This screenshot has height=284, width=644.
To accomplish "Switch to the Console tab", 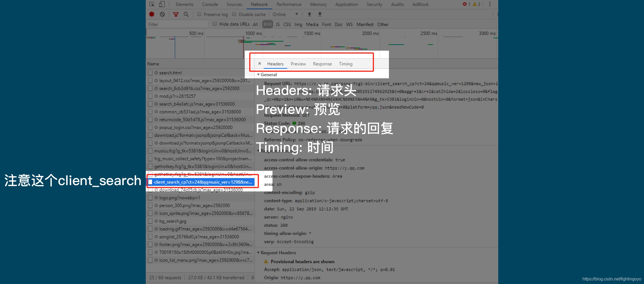I will [x=210, y=4].
